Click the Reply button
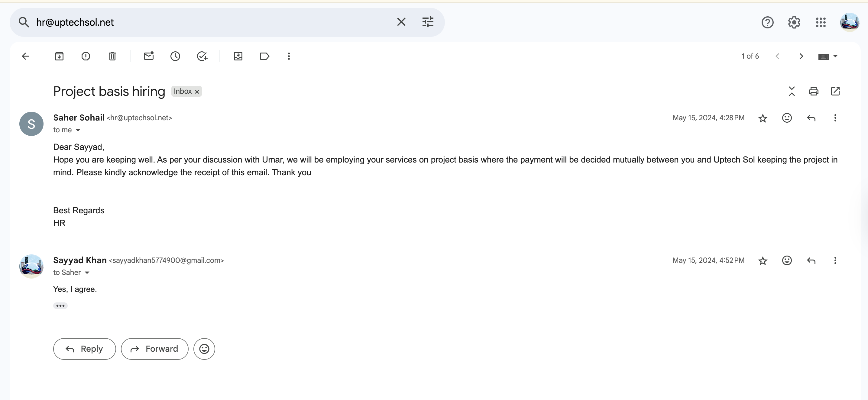Viewport: 868px width, 400px height. (85, 349)
